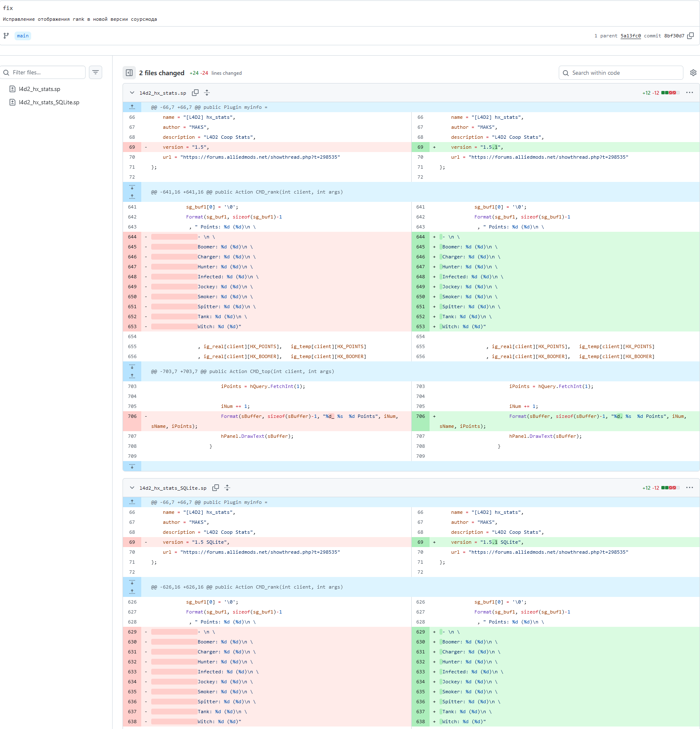
Task: Expand all lines of l4d2_hx_stats_SQLite.sp
Action: (x=227, y=488)
